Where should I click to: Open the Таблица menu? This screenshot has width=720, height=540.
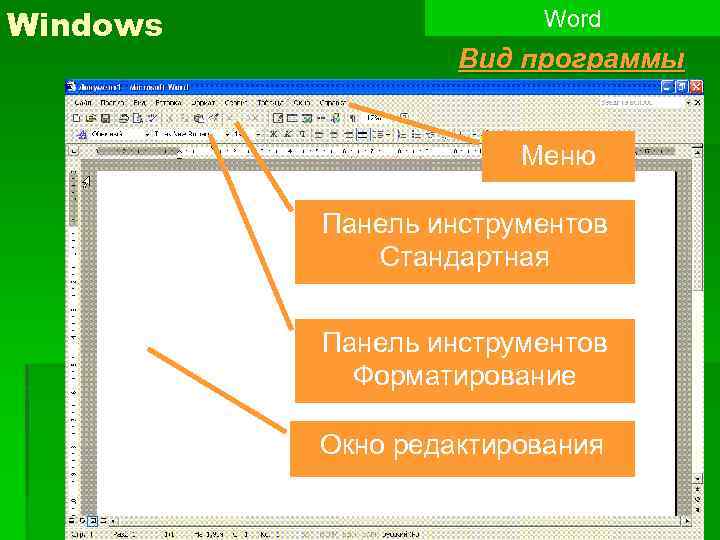coord(270,102)
